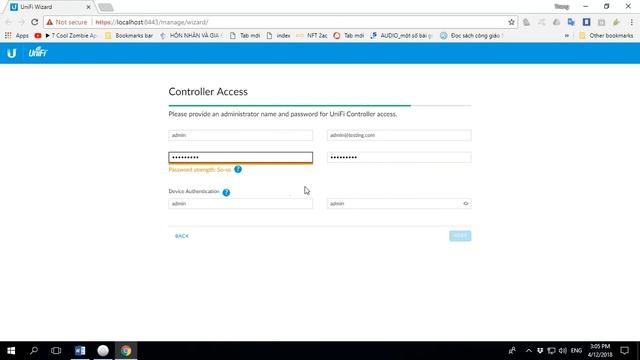This screenshot has width=640, height=360.
Task: Open HÔN NHÂN VÀ GIA bookmark
Action: [191, 36]
